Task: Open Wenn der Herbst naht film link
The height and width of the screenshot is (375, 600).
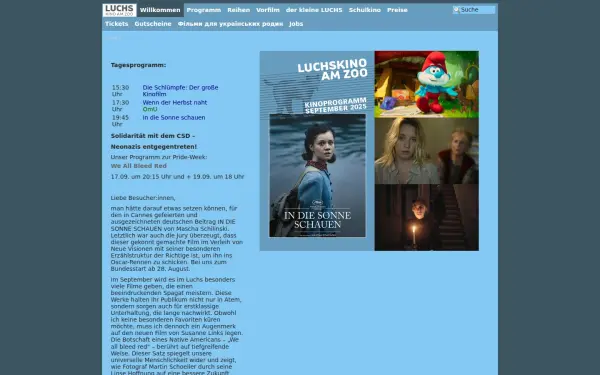Action: 175,103
